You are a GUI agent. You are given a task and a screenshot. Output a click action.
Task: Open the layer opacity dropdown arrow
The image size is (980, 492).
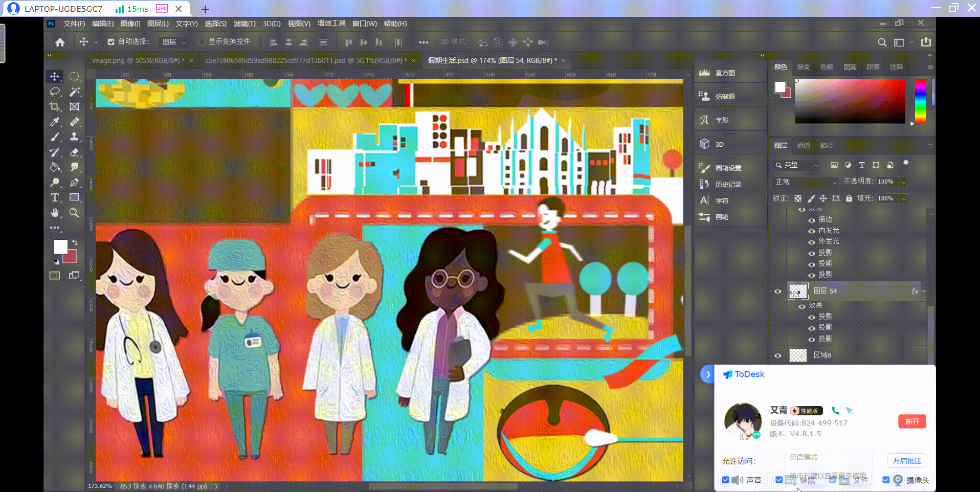click(904, 182)
